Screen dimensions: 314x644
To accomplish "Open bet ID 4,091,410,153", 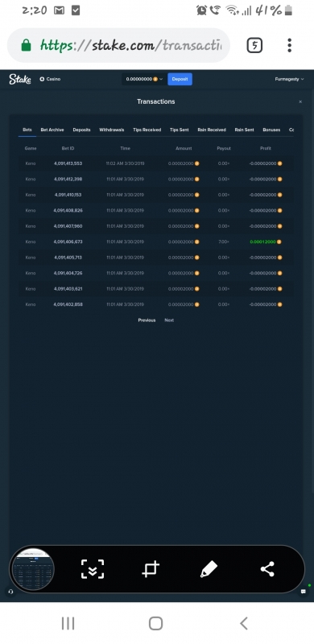I will click(x=68, y=195).
